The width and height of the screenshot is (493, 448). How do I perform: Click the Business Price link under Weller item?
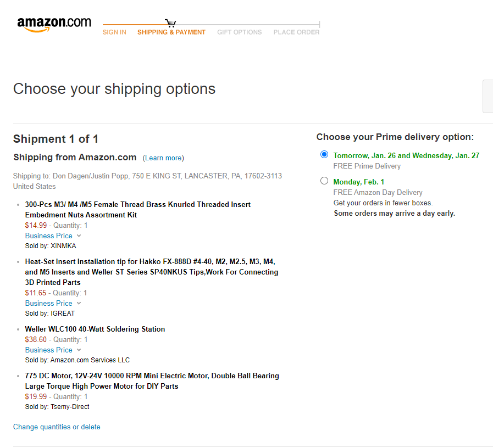(x=48, y=350)
